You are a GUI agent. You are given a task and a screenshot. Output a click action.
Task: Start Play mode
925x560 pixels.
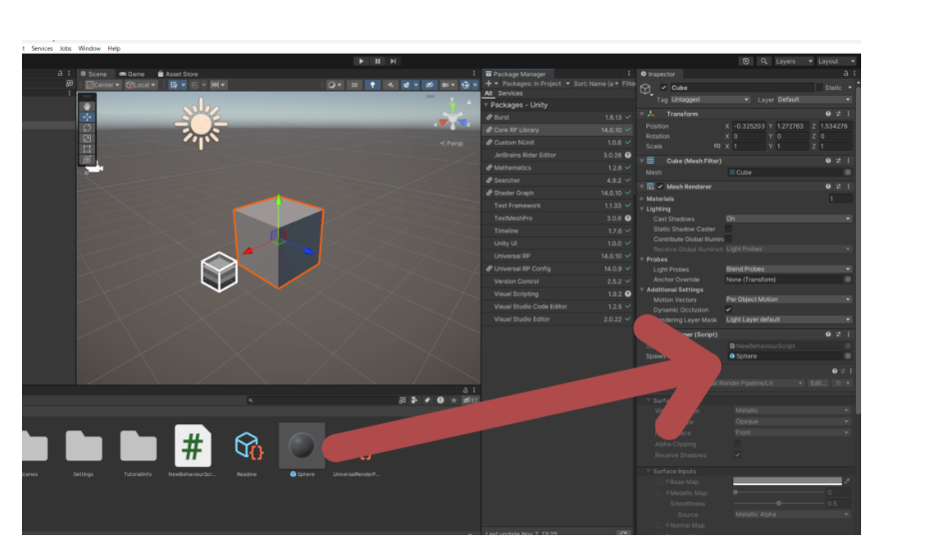361,61
